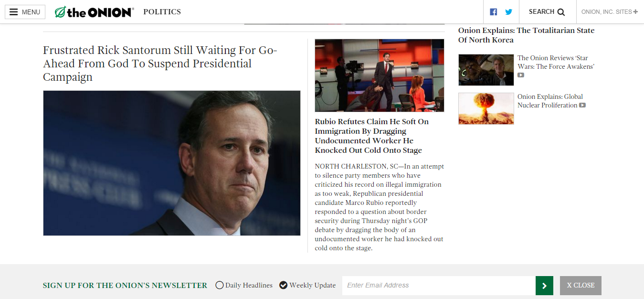644x299 pixels.
Task: Open Onion Explains North Korea link
Action: click(526, 35)
